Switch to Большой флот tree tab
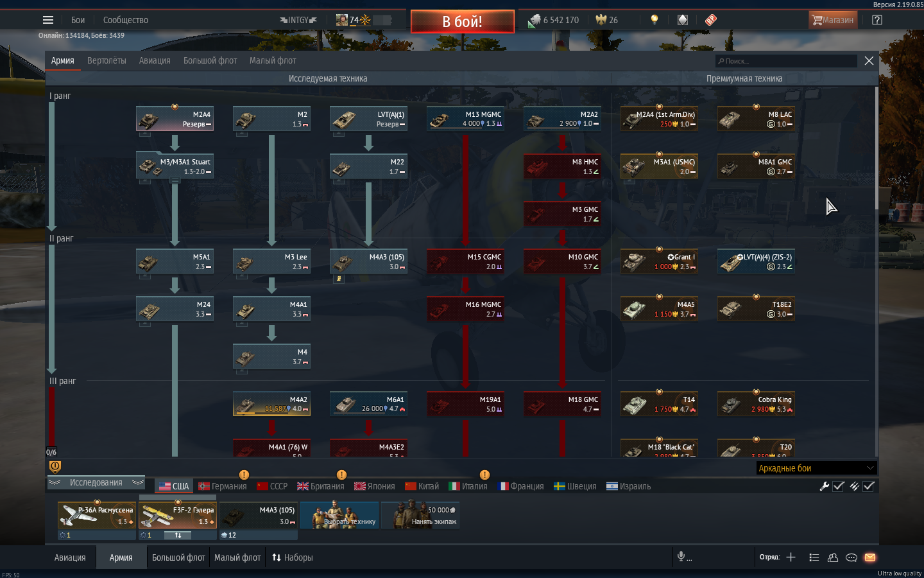Viewport: 924px width, 578px height. 210,60
